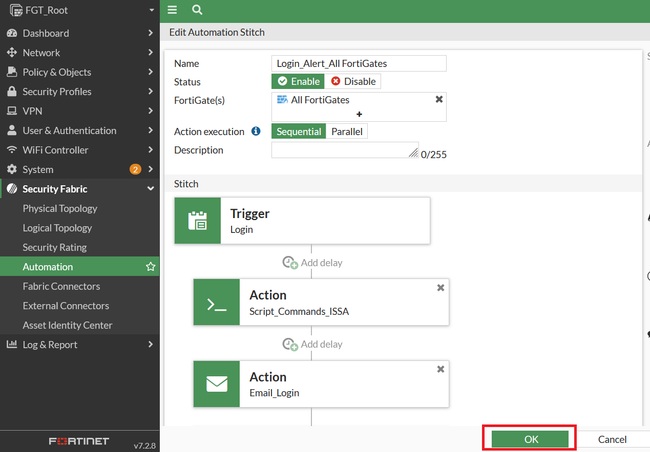
Task: Click the Security Profiles lock icon
Action: (12, 91)
